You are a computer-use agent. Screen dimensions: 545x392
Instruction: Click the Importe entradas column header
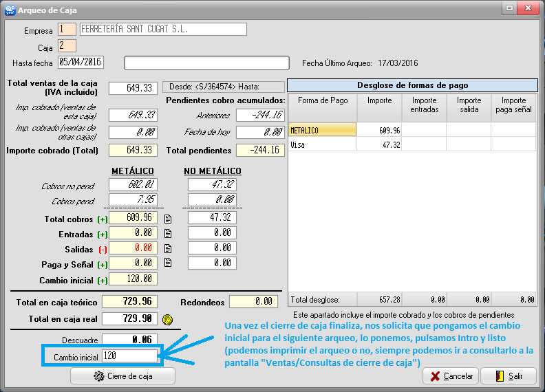pos(424,107)
